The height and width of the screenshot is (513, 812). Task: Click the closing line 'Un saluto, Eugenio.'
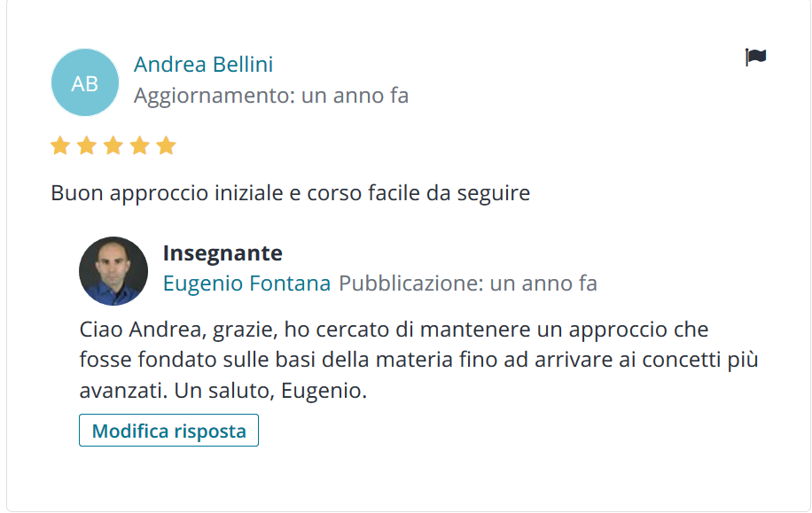[270, 391]
